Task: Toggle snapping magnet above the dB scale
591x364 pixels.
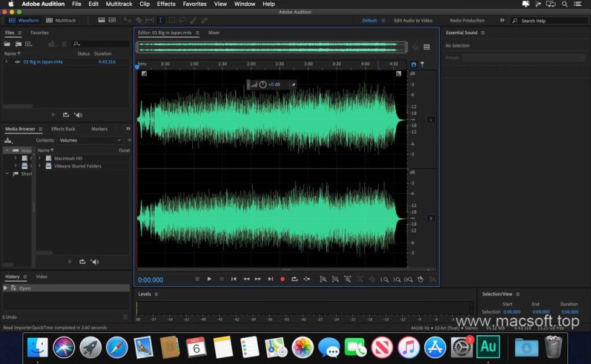Action: coord(414,64)
